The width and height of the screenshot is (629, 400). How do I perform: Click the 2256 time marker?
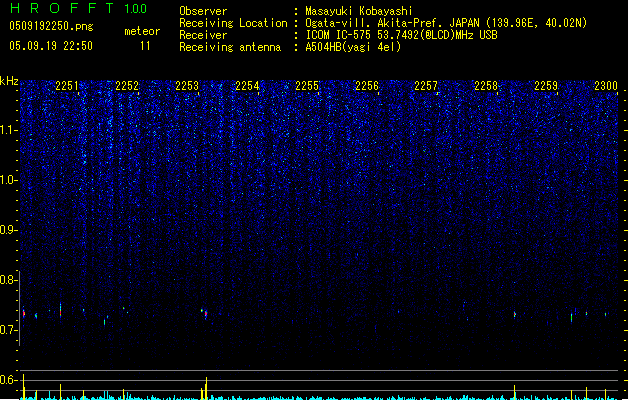pos(367,86)
